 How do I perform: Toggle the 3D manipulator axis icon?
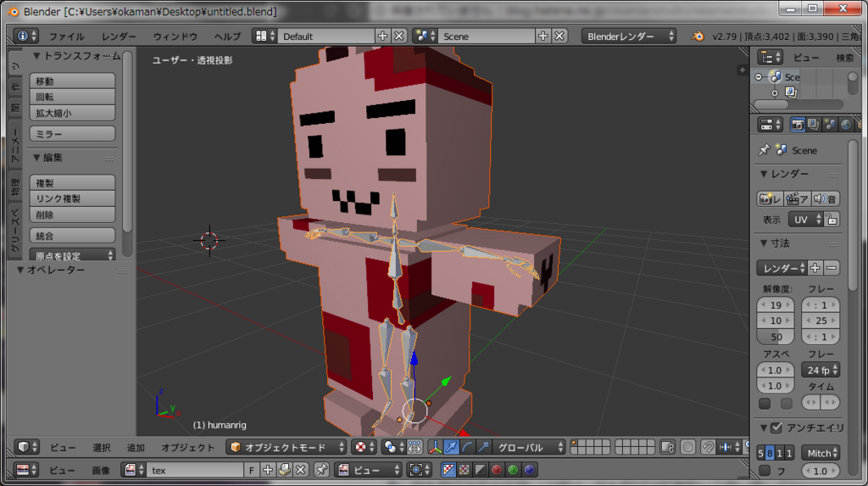point(435,447)
